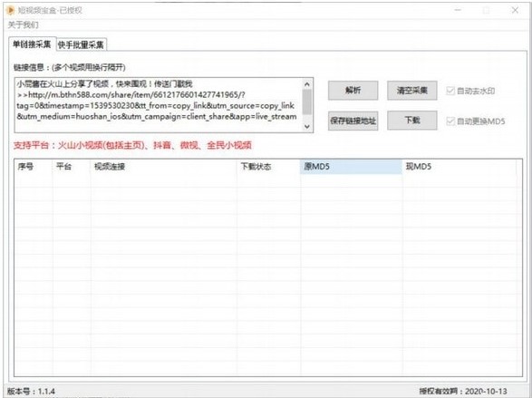532x398 pixels.
Task: Click the 视频连接 column header
Action: (164, 167)
